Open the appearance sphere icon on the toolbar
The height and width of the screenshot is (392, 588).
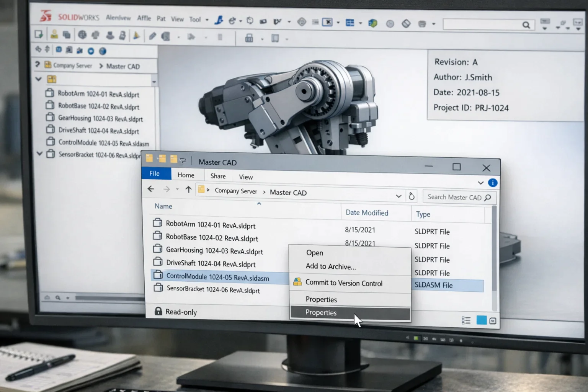click(x=390, y=24)
